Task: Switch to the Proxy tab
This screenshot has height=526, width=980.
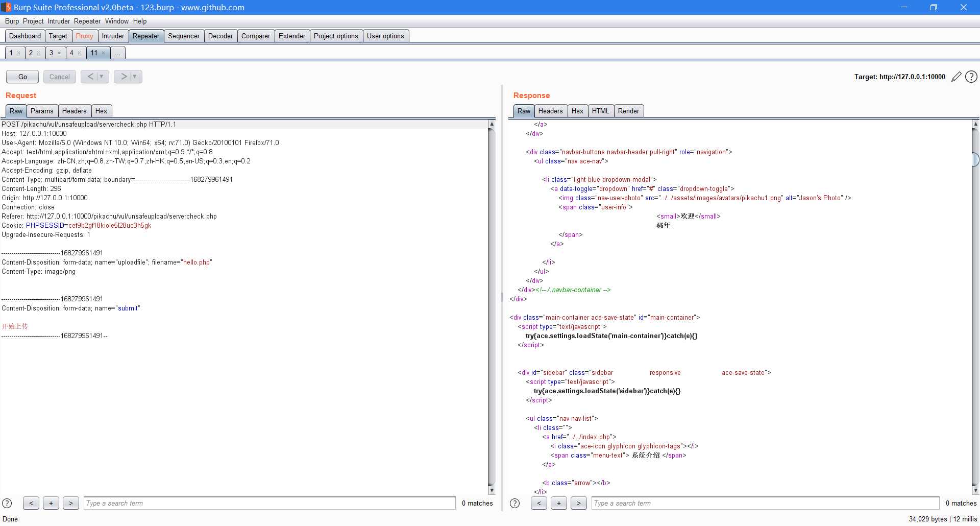Action: click(84, 36)
